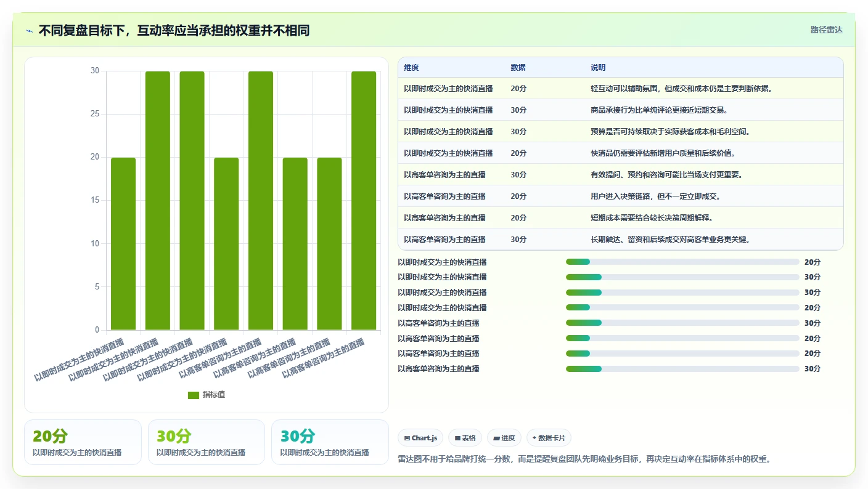Click the 表格 chip

[x=465, y=438]
